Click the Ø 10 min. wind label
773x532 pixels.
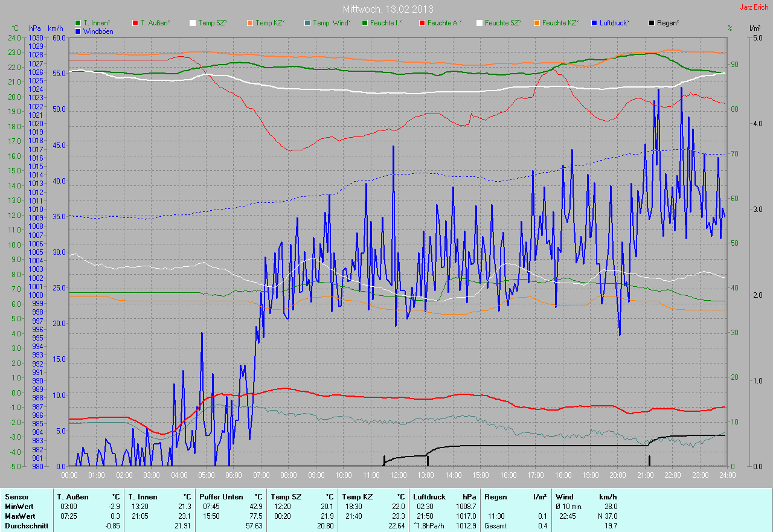pos(569,506)
